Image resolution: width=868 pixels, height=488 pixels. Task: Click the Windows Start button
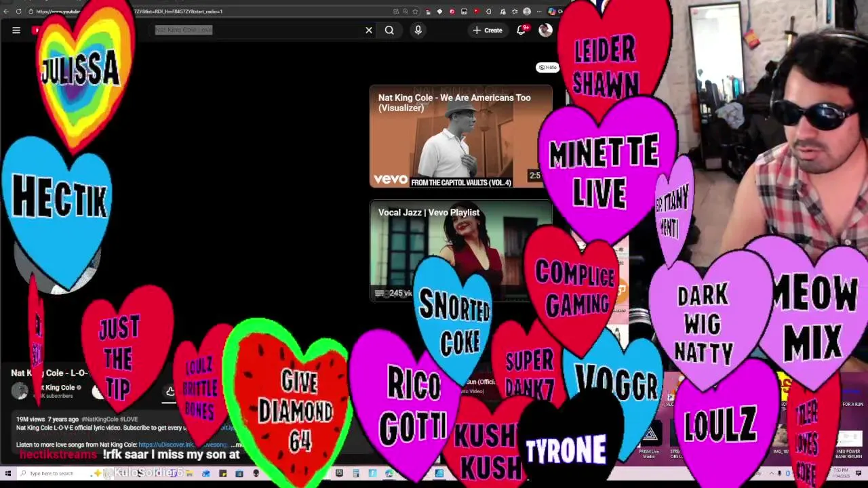[8, 473]
